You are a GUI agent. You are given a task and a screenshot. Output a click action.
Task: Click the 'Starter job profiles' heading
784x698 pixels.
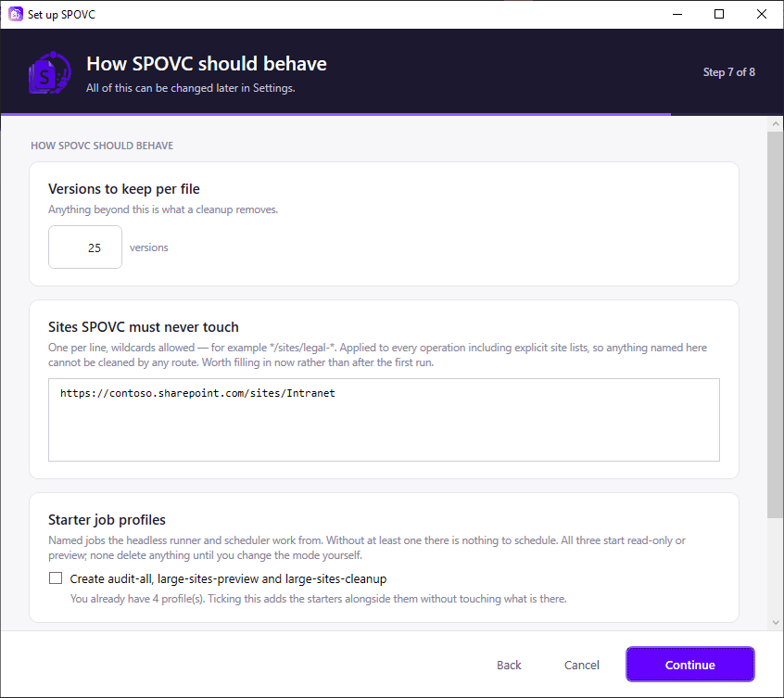[107, 520]
